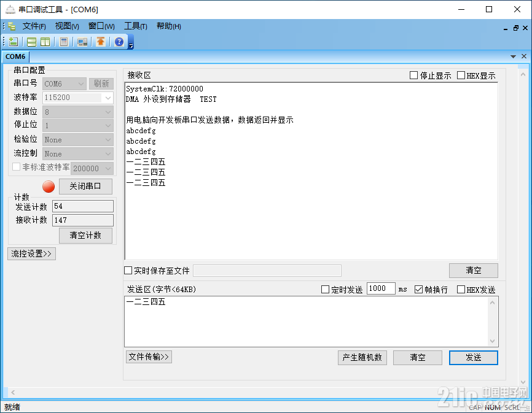
Task: Open the non-standard baud 200000 dropdown
Action: click(x=92, y=168)
